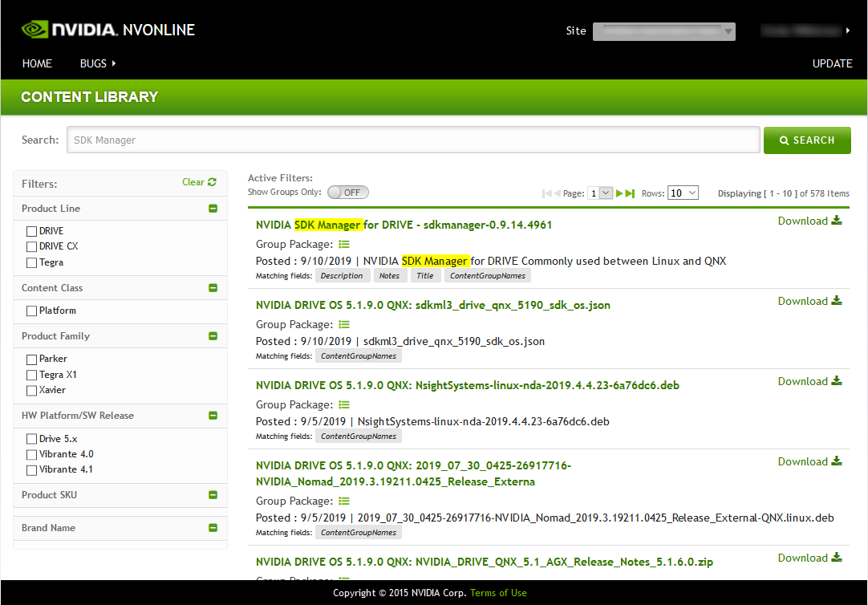Open the Site selection dropdown
The image size is (868, 605).
coord(663,31)
